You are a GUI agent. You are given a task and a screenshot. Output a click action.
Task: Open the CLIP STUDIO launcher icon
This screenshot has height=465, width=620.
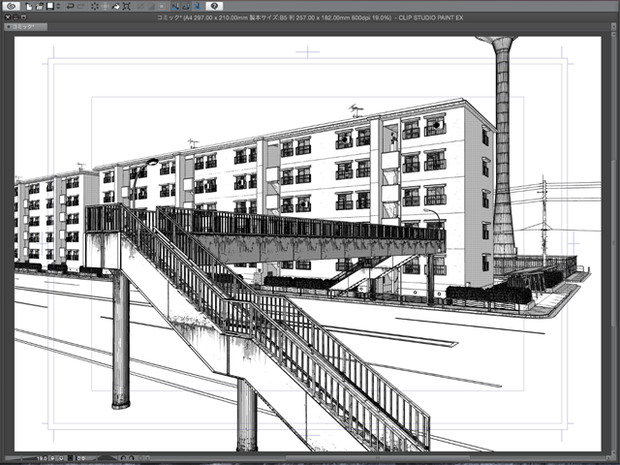click(x=11, y=6)
